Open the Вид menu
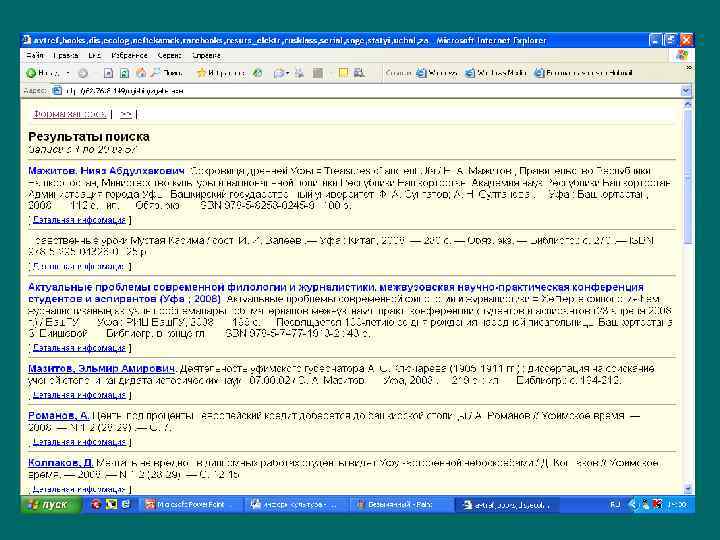720x540 pixels. point(95,56)
